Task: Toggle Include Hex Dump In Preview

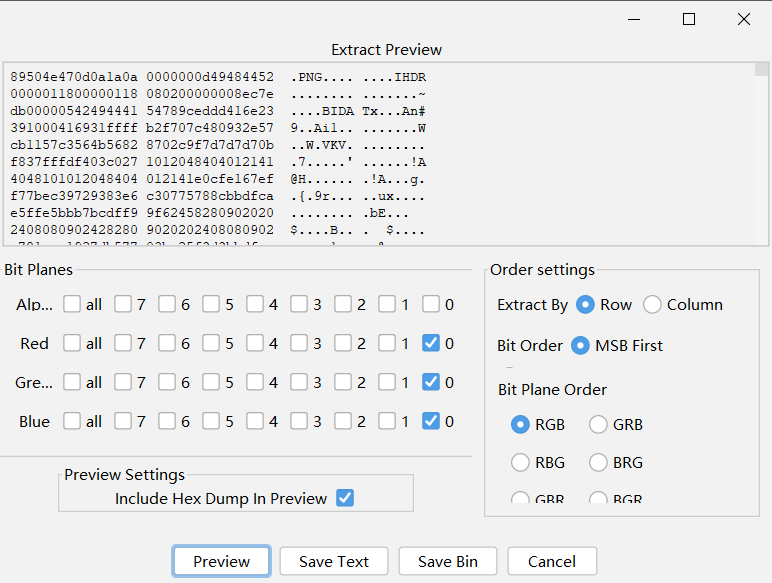Action: click(345, 498)
